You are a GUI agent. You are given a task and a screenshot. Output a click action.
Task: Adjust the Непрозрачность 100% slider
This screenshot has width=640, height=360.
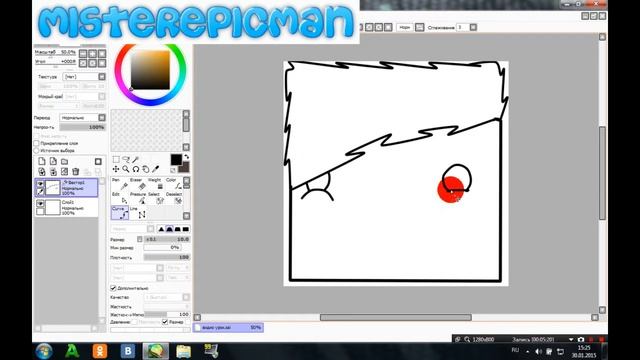click(82, 127)
